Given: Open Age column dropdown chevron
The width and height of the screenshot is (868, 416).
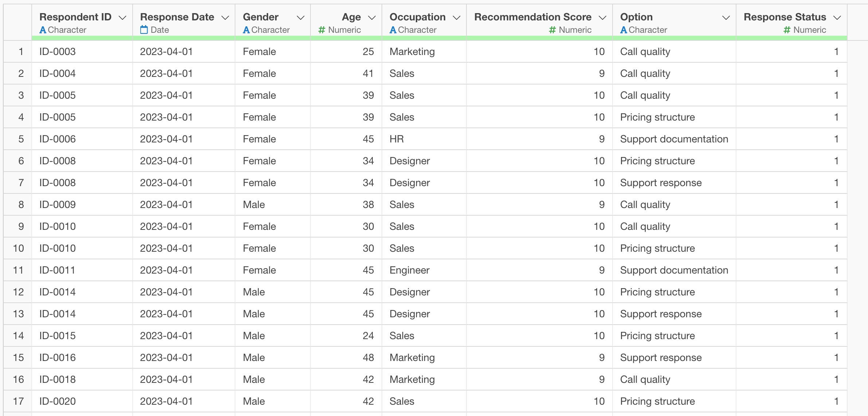Looking at the screenshot, I should pos(372,17).
